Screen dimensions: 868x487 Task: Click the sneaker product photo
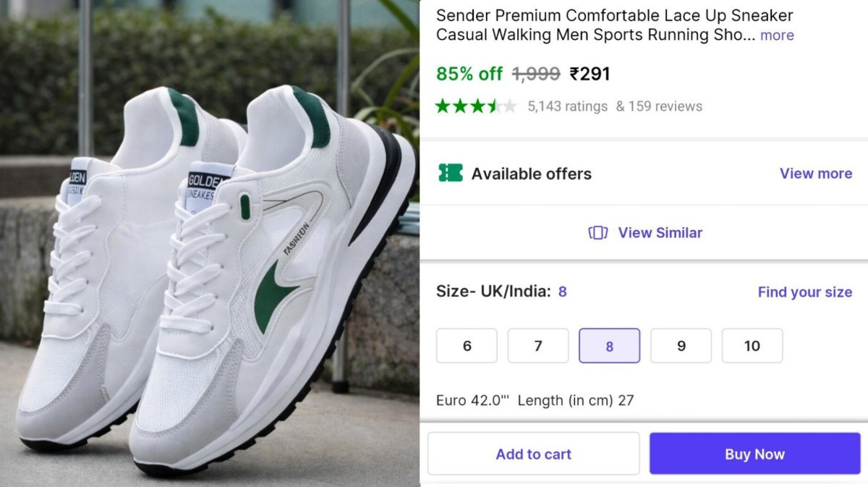(210, 243)
